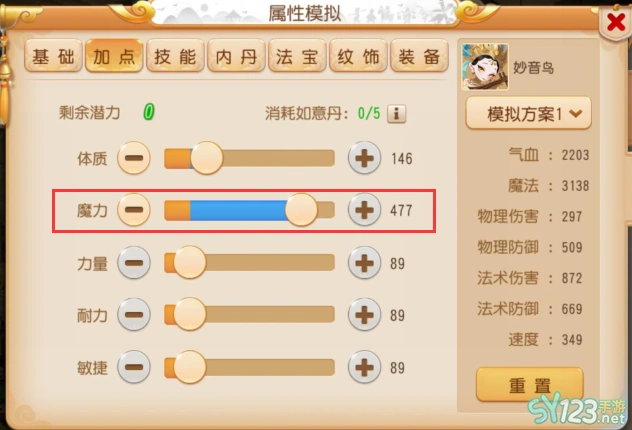Screen dimensions: 632x430
Task: Add a point to 魔力 with plus
Action: click(x=364, y=210)
